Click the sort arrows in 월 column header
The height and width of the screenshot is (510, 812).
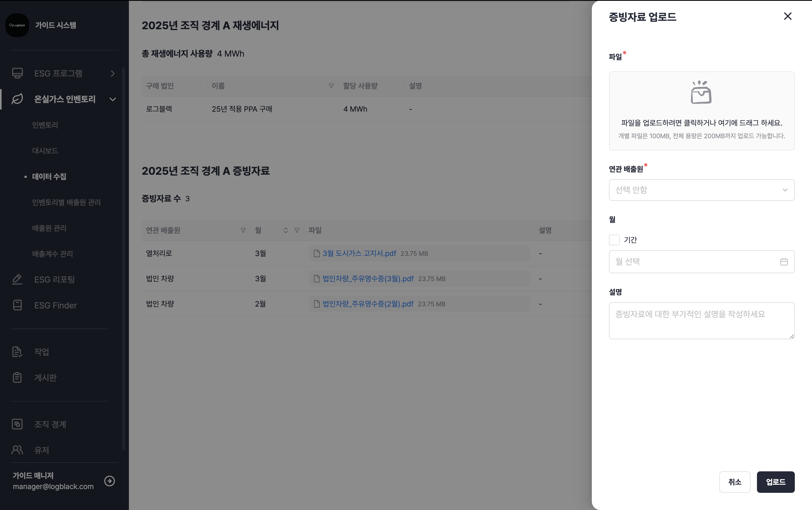(x=285, y=230)
